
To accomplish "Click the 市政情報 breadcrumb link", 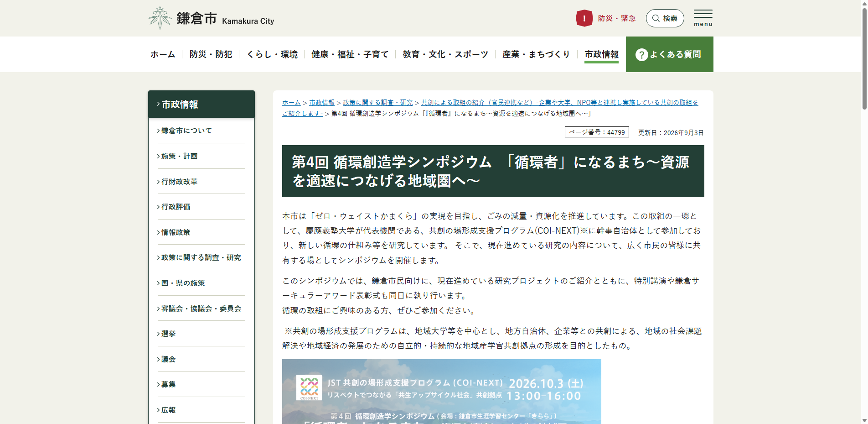I will tap(322, 103).
